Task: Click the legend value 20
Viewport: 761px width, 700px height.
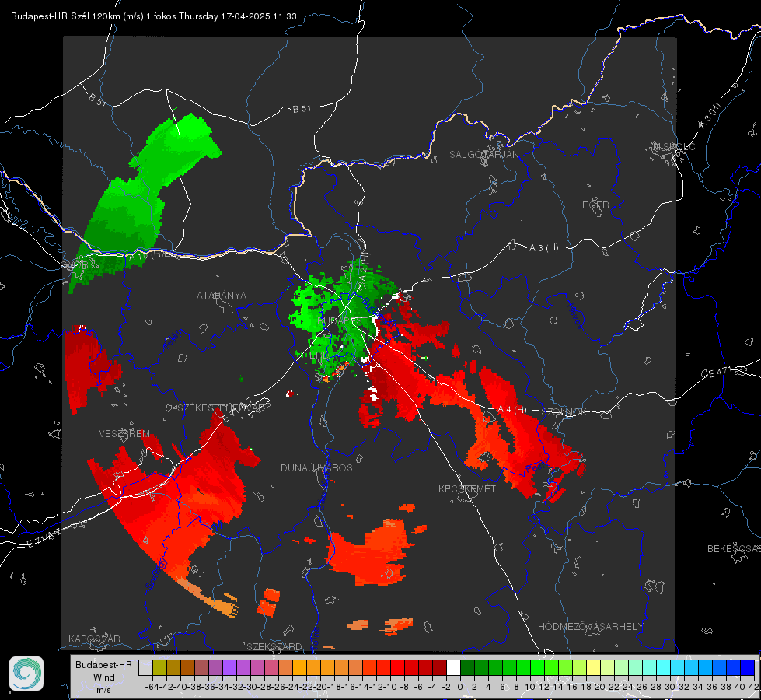Action: [600, 687]
